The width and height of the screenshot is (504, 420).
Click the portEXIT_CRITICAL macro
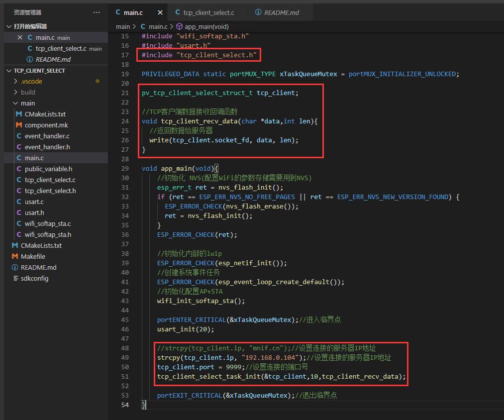tap(190, 395)
